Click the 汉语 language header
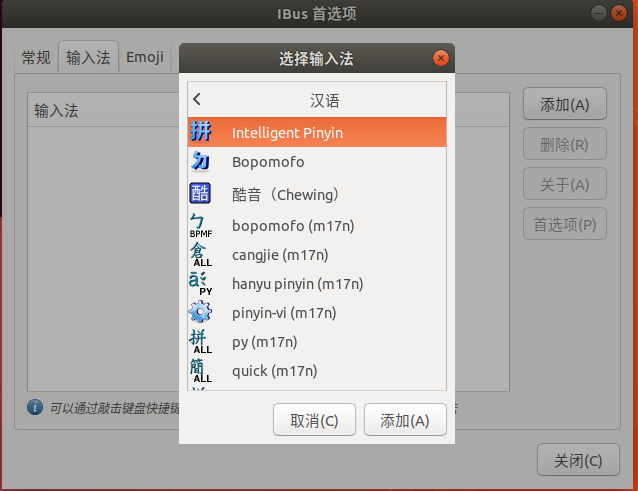Screen dimensions: 638x491 324,100
